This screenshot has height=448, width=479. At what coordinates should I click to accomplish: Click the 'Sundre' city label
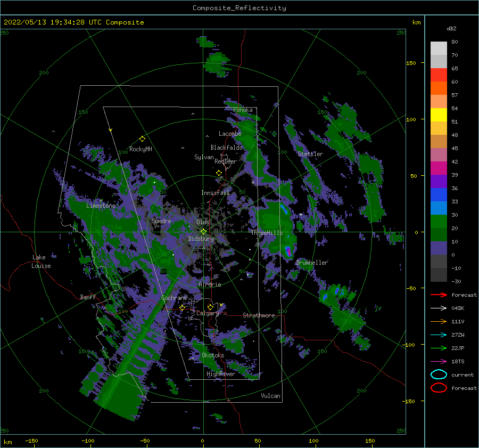click(x=161, y=221)
